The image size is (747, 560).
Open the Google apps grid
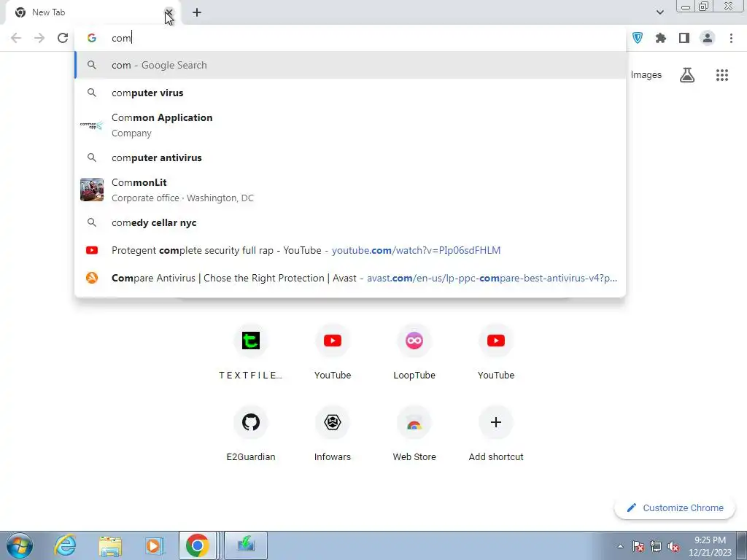pos(722,75)
